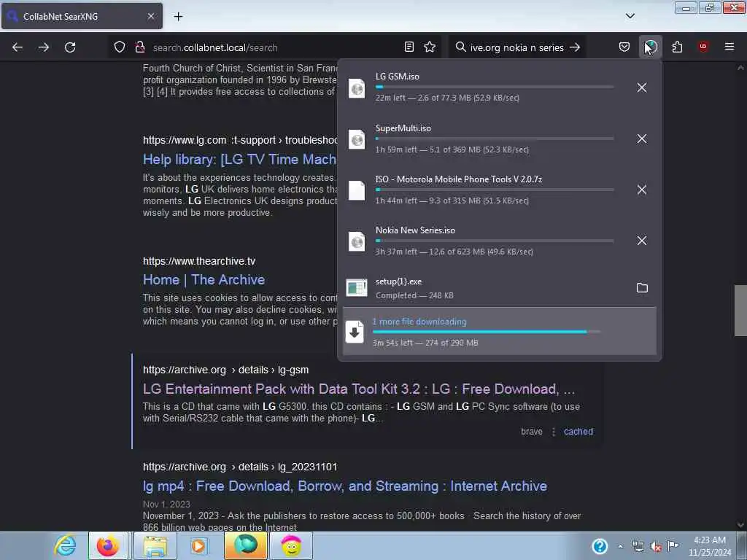Open the help question mark tray icon
The image size is (747, 560).
pos(600,546)
